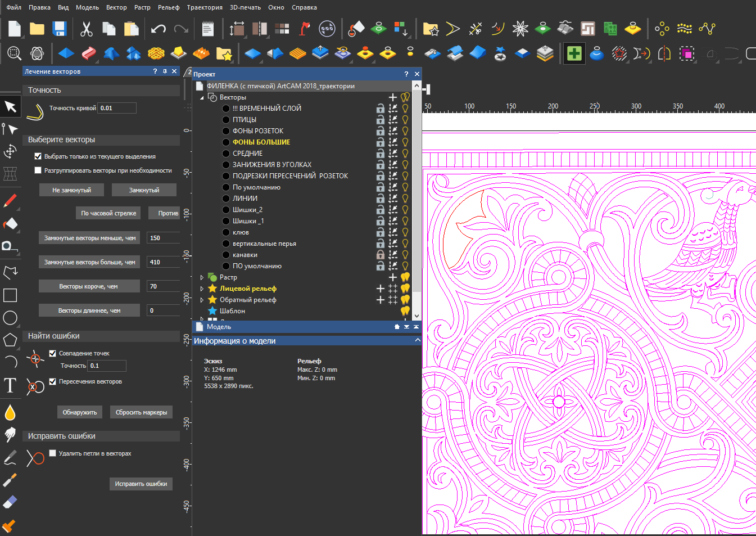The width and height of the screenshot is (756, 536).
Task: Open the Справка menu
Action: (x=304, y=7)
